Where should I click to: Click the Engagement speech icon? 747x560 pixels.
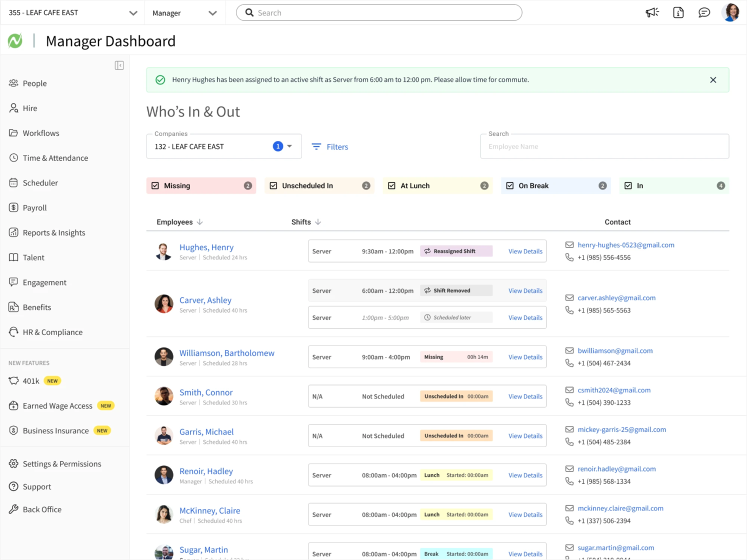[x=13, y=282]
